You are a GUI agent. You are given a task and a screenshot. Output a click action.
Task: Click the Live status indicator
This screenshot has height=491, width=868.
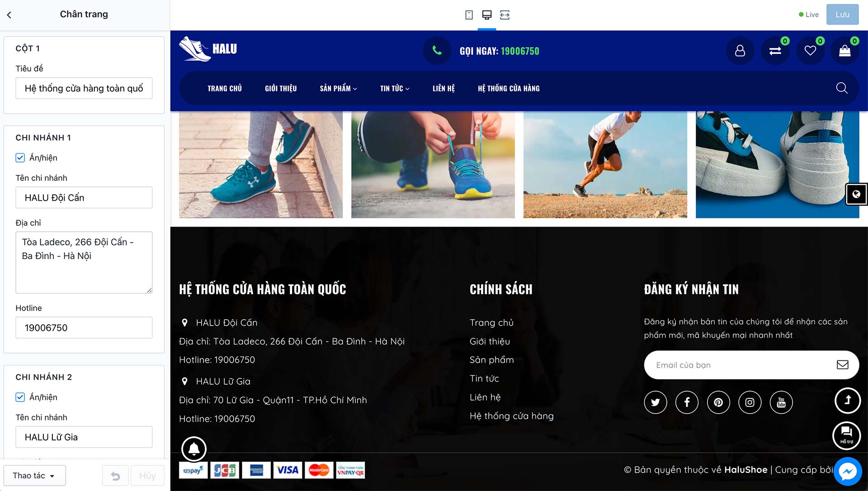tap(809, 14)
